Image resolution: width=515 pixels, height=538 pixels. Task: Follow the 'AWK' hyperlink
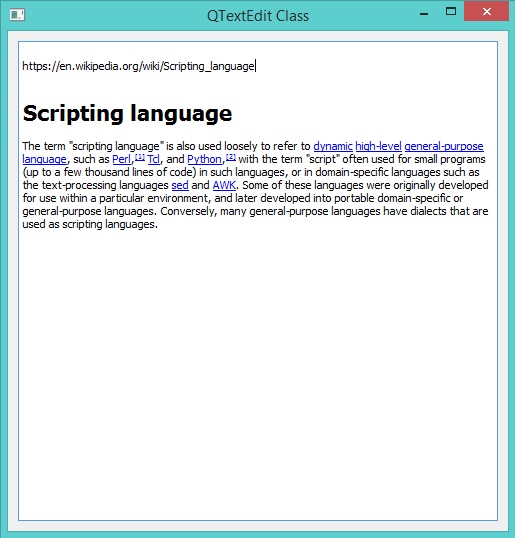[224, 185]
